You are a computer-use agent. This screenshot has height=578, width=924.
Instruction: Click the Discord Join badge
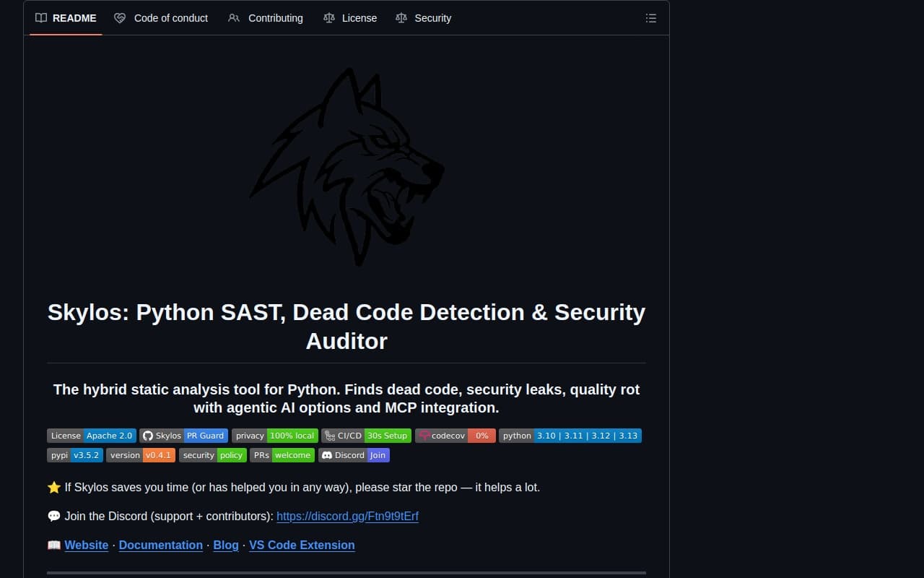[353, 455]
